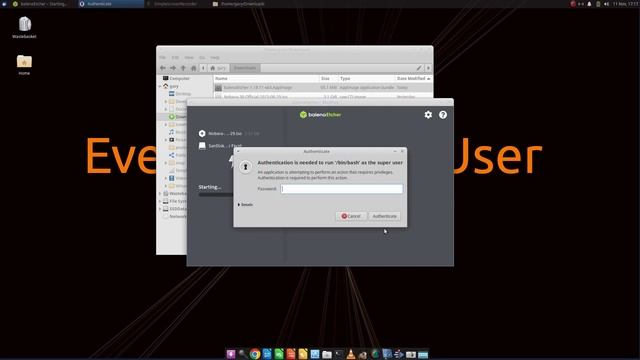The image size is (640, 360).
Task: Select the balenaEtcher AppImage file row
Action: [x=323, y=87]
